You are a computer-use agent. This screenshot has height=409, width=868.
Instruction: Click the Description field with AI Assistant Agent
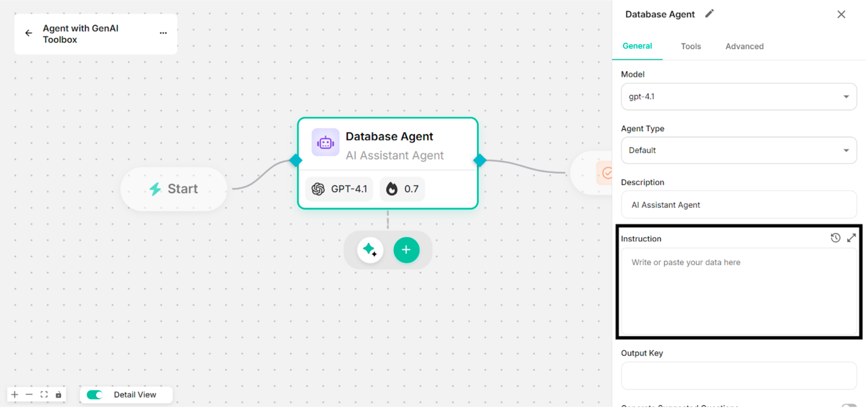739,205
